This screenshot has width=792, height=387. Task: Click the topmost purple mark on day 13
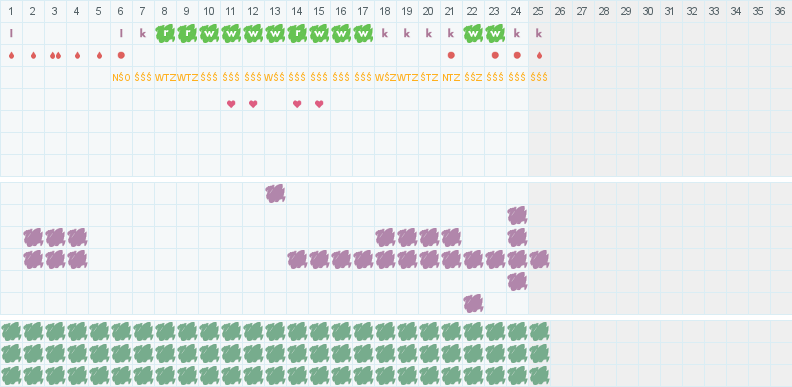pos(275,194)
